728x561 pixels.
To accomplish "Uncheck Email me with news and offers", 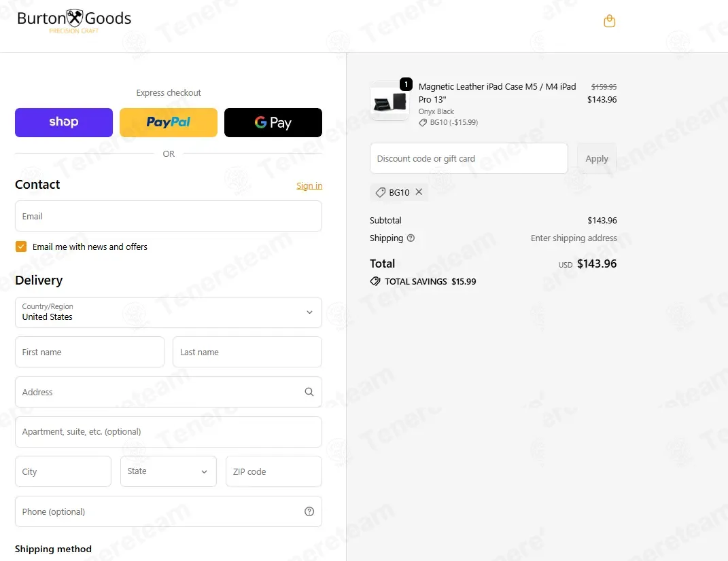I will pyautogui.click(x=21, y=247).
